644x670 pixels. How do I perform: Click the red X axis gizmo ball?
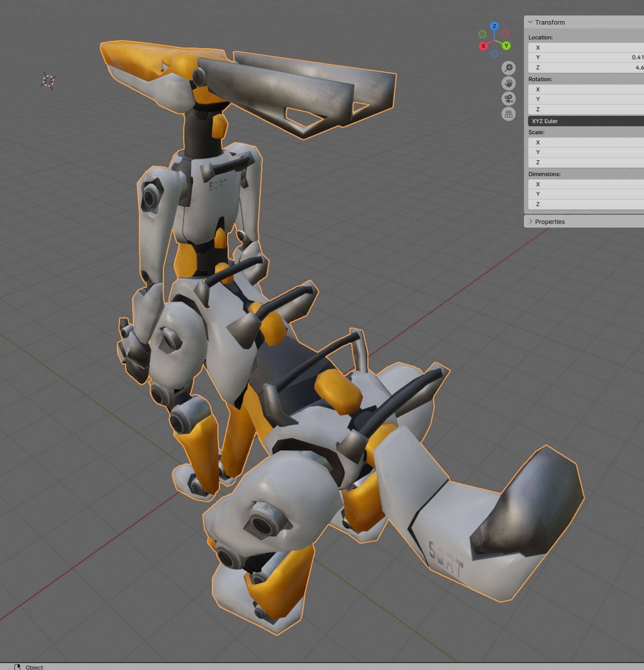(x=484, y=46)
